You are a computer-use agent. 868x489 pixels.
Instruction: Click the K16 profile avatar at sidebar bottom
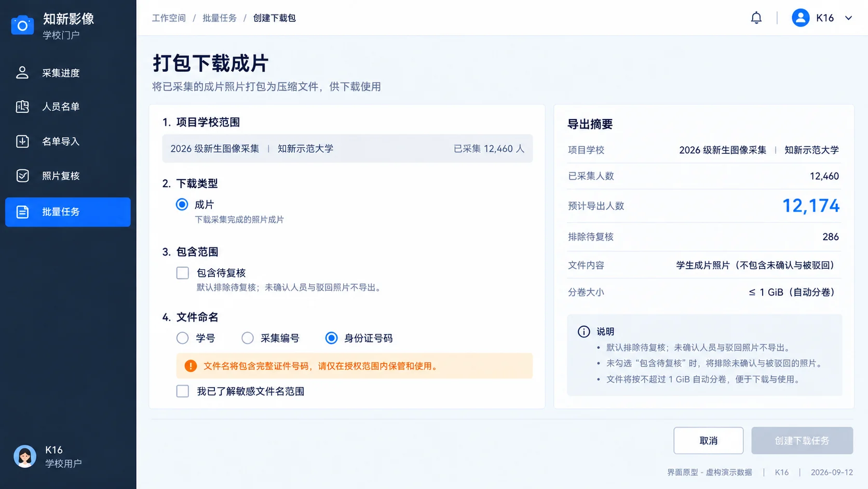pos(25,457)
